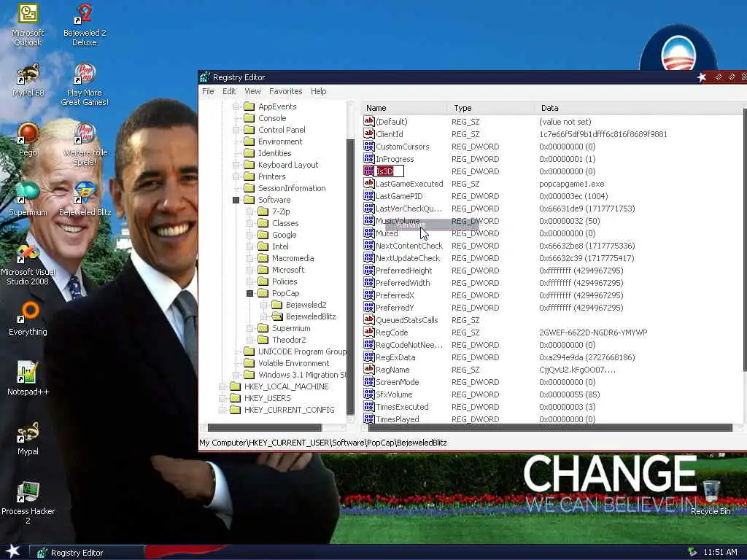The height and width of the screenshot is (560, 747).
Task: Open Microsoft Visual Studio 2008 icon
Action: coord(28,265)
